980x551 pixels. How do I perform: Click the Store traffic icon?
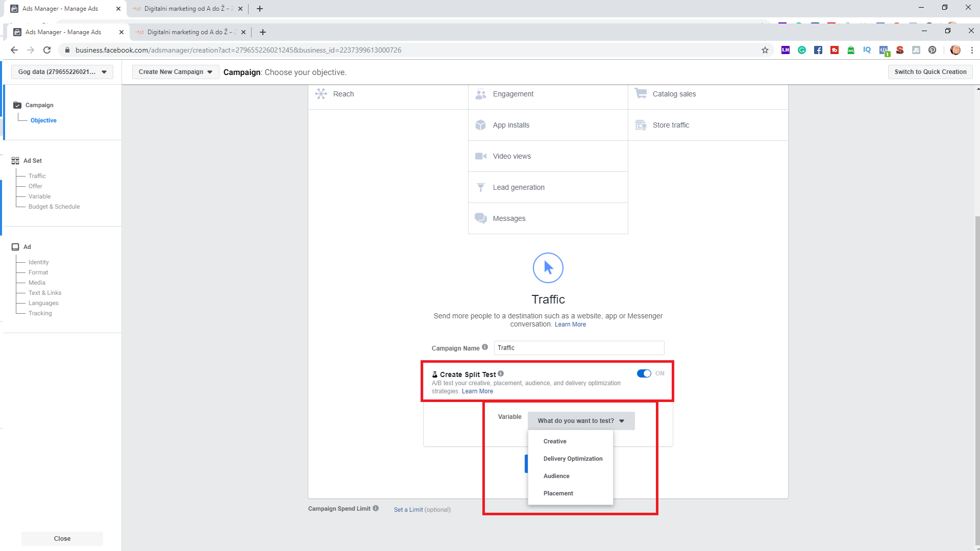pos(640,125)
